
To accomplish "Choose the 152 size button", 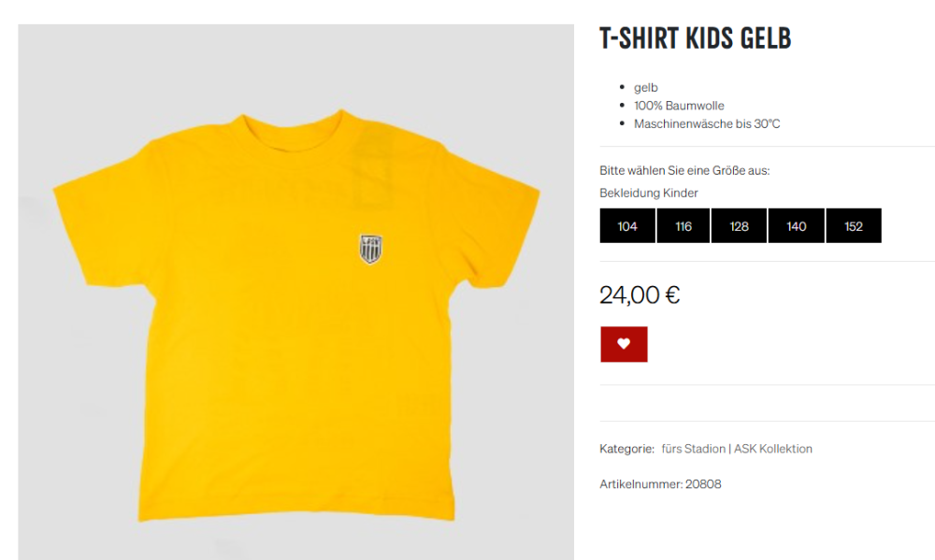I will (854, 226).
